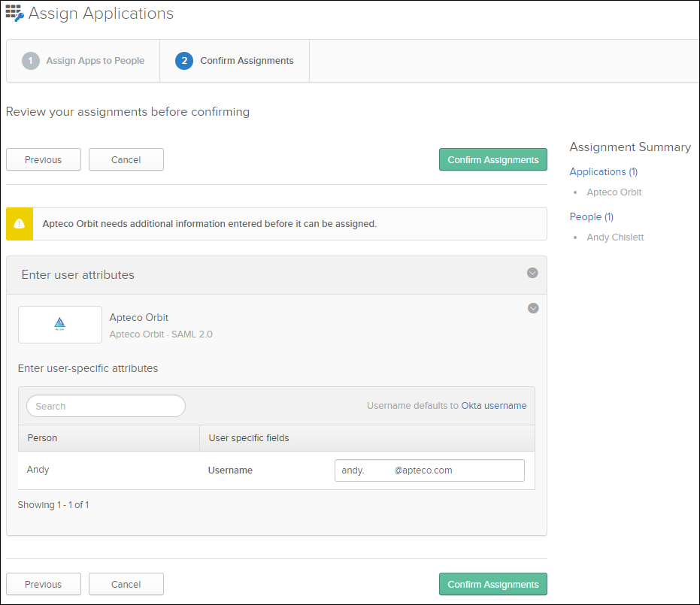Click Andy Chislett in Assignment Summary
The image size is (700, 605).
(615, 237)
